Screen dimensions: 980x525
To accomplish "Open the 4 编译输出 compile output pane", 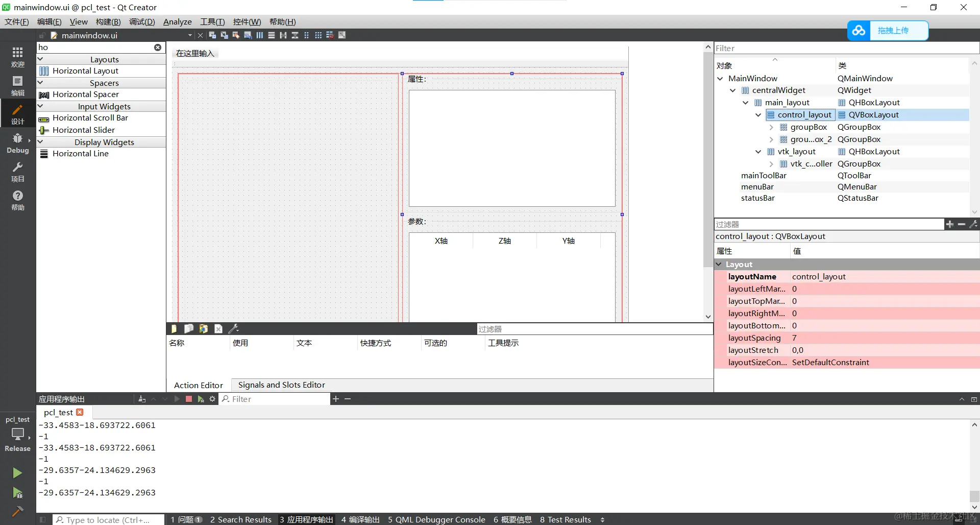I will pyautogui.click(x=360, y=519).
